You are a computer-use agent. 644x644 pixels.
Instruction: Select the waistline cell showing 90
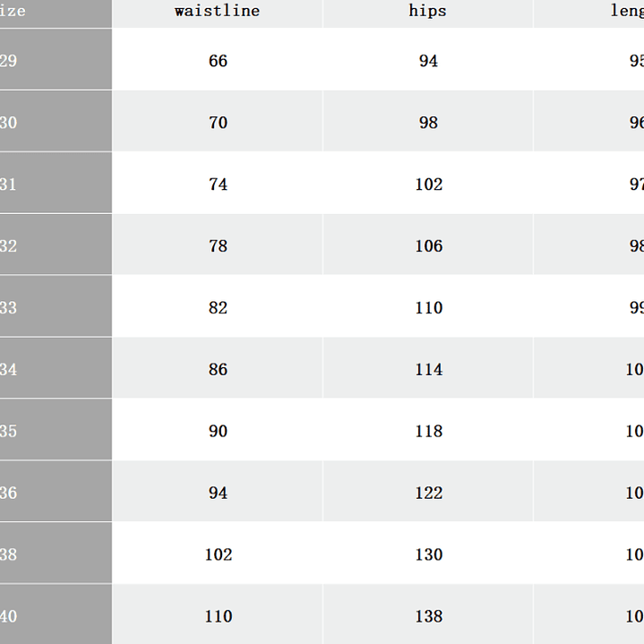tap(218, 432)
